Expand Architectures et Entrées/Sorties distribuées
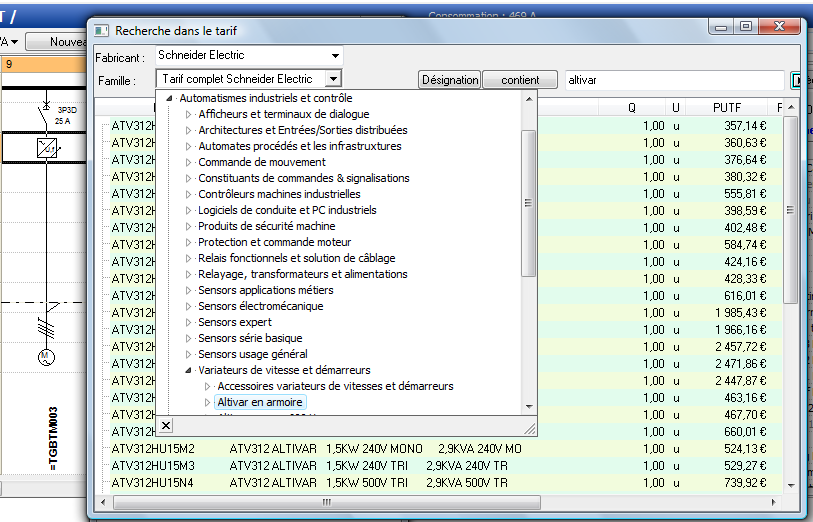813x522 pixels. [189, 130]
